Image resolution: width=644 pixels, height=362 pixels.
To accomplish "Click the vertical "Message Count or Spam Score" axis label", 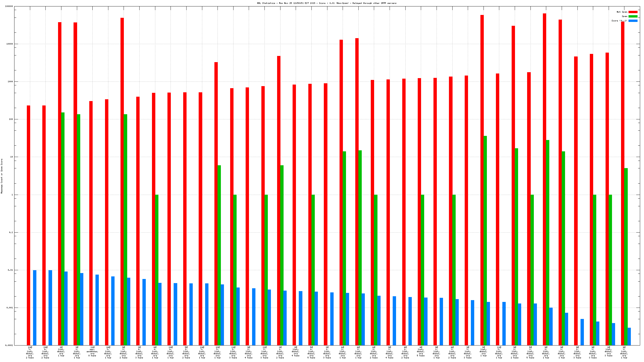I will [2, 176].
